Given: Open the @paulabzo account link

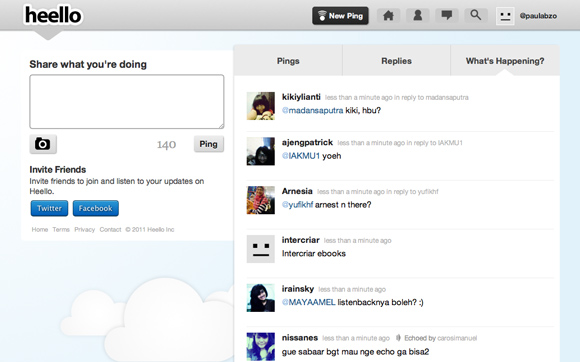Looking at the screenshot, I should [538, 16].
